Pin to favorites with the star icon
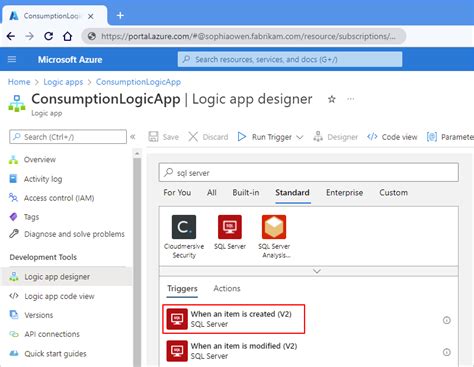This screenshot has height=367, width=474. (x=331, y=99)
